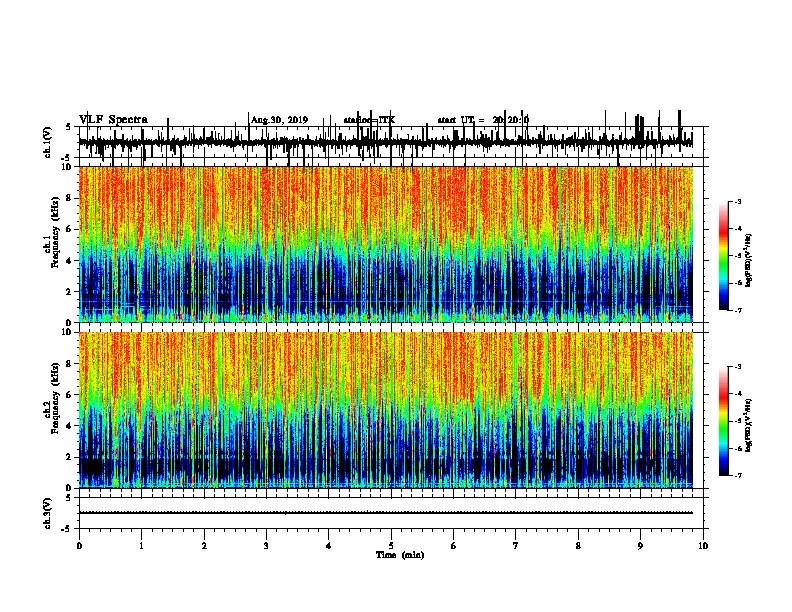The width and height of the screenshot is (792, 612).
Task: Click the time axis tick label "5"
Action: tap(391, 546)
